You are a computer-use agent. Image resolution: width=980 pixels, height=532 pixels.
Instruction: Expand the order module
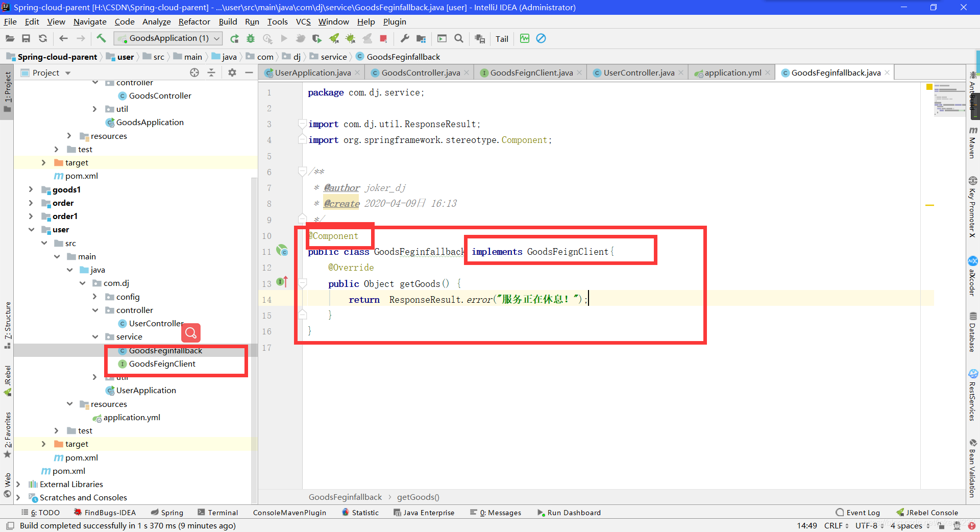(x=31, y=203)
